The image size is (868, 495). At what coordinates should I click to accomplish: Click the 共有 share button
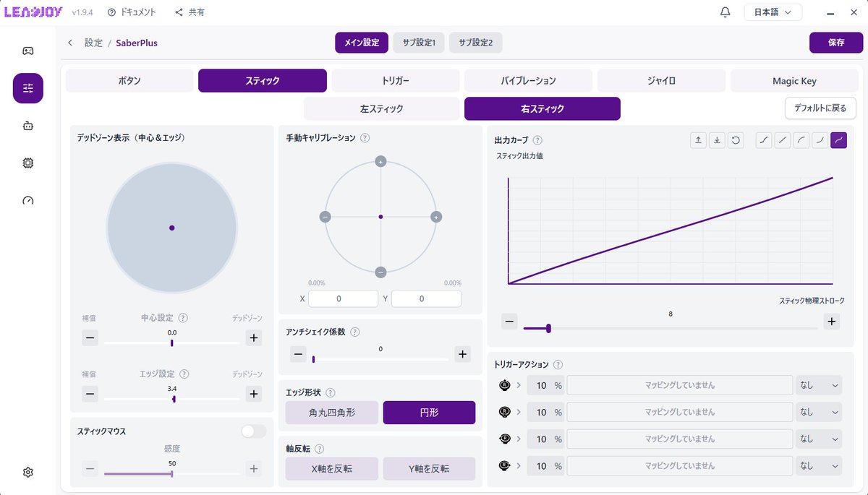[190, 12]
